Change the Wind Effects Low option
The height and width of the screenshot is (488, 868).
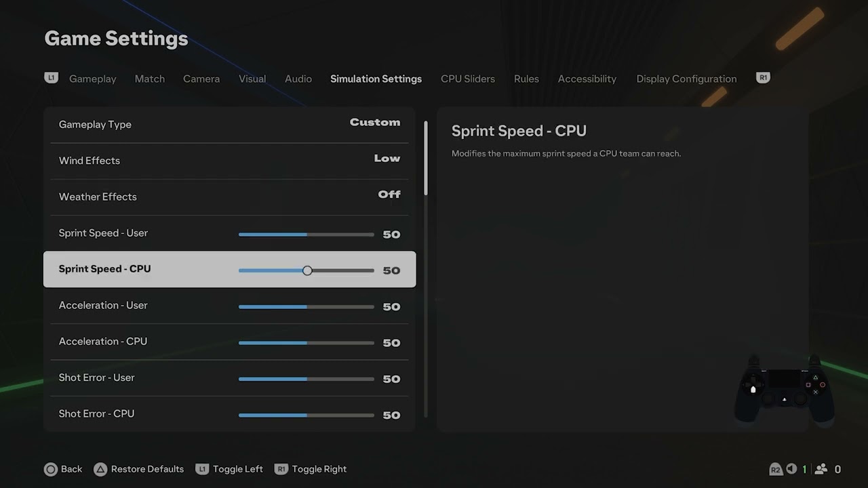pyautogui.click(x=229, y=161)
